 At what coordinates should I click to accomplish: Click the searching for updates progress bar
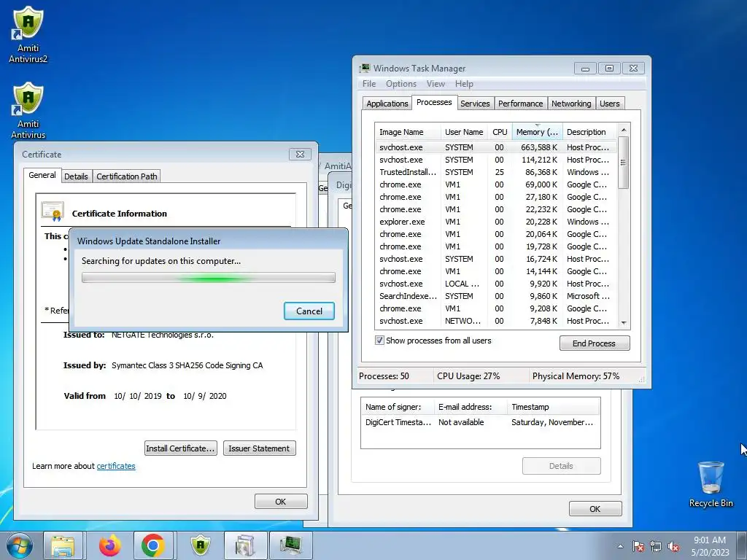click(209, 278)
